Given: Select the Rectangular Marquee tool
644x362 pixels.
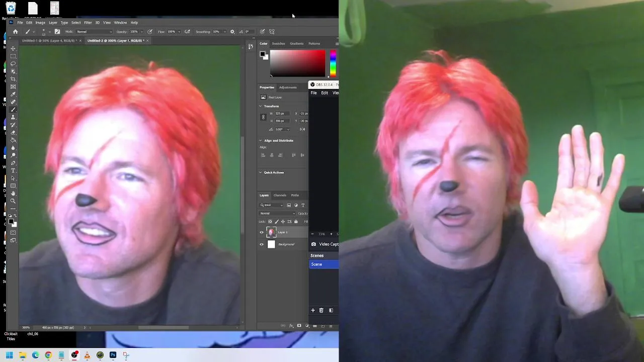Looking at the screenshot, I should point(13,56).
